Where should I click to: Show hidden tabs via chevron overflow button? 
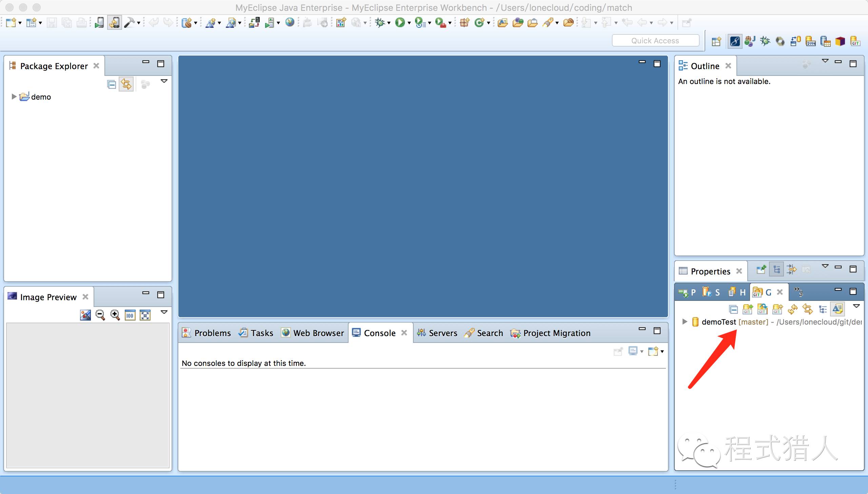798,292
